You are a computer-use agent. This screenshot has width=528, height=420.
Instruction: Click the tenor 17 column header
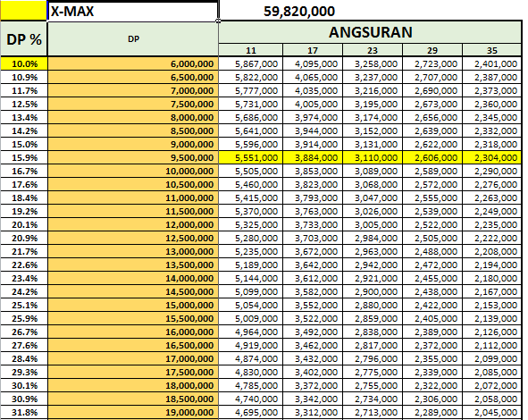(x=313, y=50)
